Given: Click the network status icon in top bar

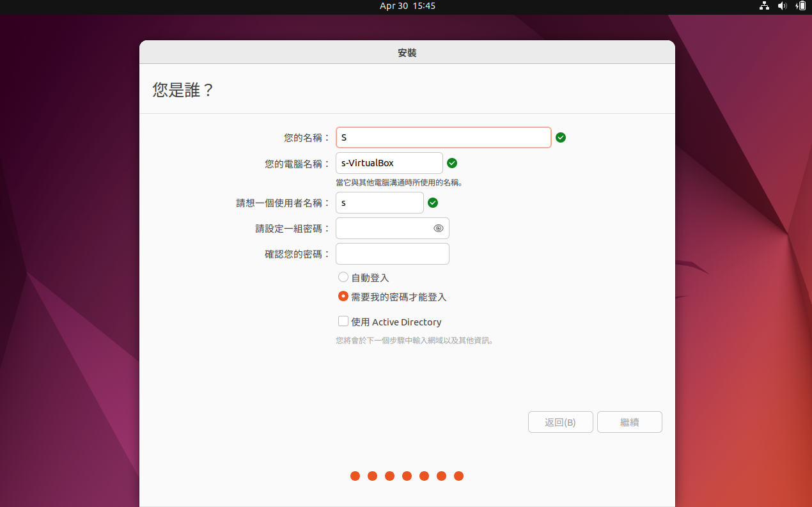Looking at the screenshot, I should pyautogui.click(x=764, y=6).
